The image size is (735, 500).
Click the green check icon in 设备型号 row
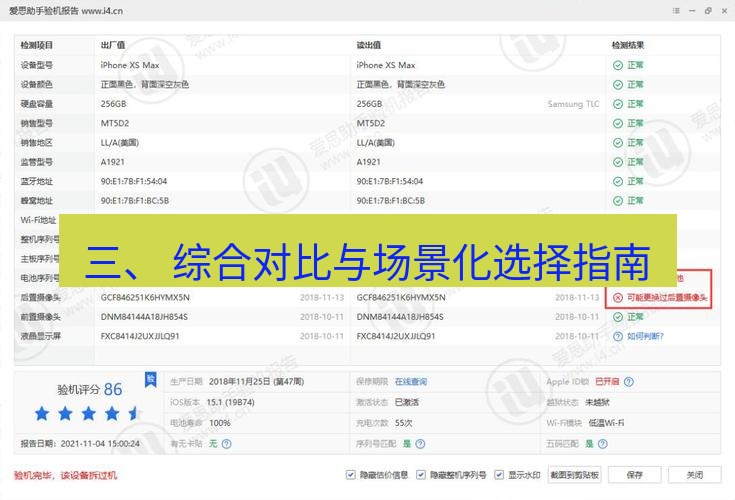(x=618, y=65)
